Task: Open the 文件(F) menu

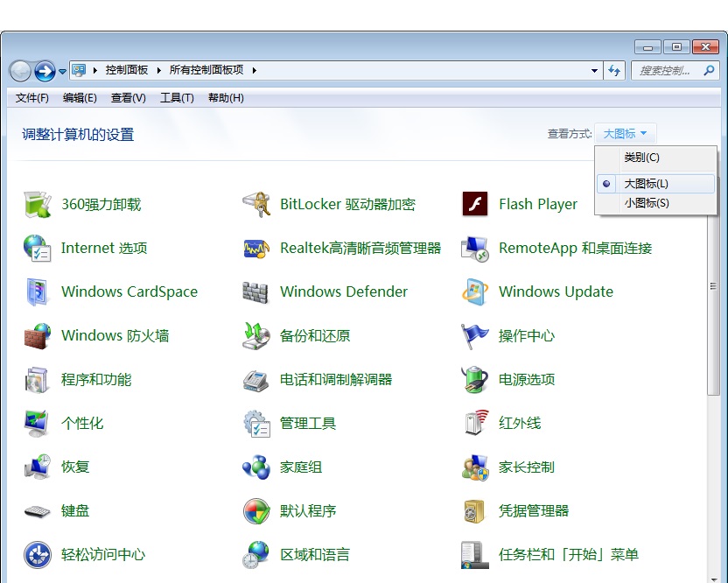Action: 32,97
